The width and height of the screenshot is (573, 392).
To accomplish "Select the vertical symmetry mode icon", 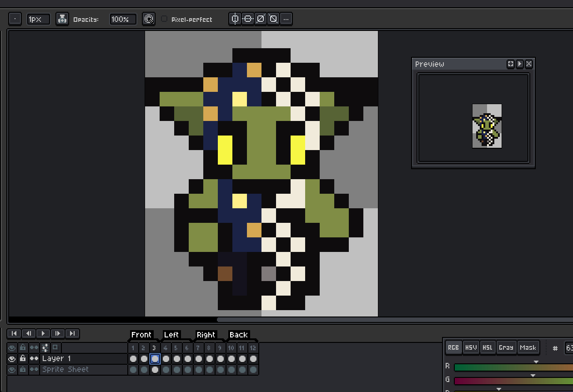I will click(235, 19).
